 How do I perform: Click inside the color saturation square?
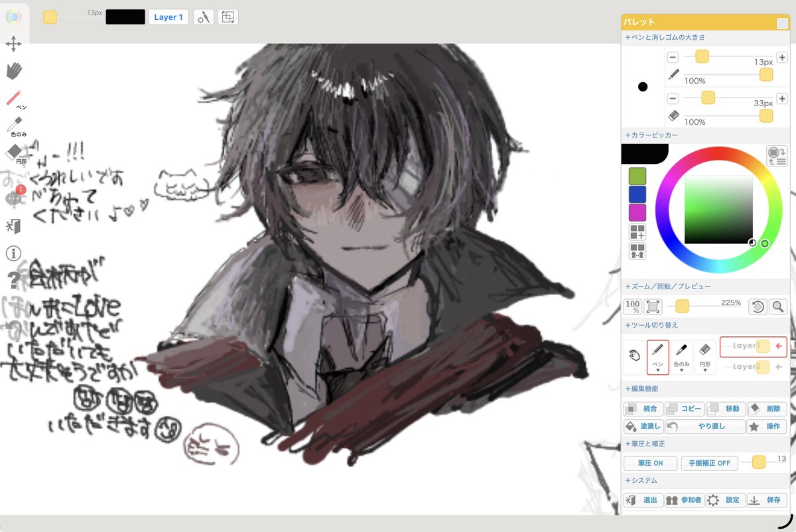[718, 210]
